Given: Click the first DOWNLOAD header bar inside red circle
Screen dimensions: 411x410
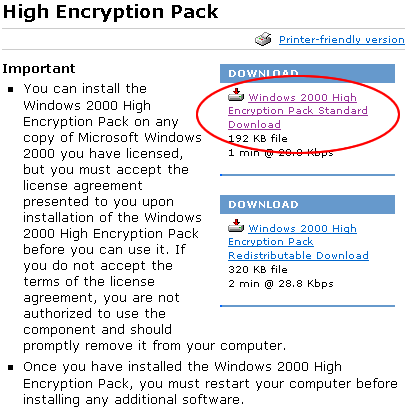Looking at the screenshot, I should pos(307,73).
